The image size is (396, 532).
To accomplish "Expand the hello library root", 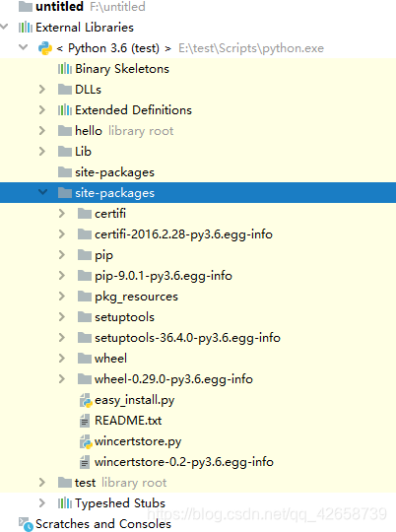I will tap(42, 131).
